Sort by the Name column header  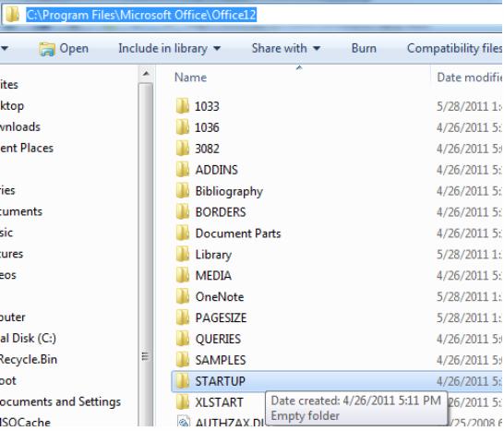[x=190, y=78]
